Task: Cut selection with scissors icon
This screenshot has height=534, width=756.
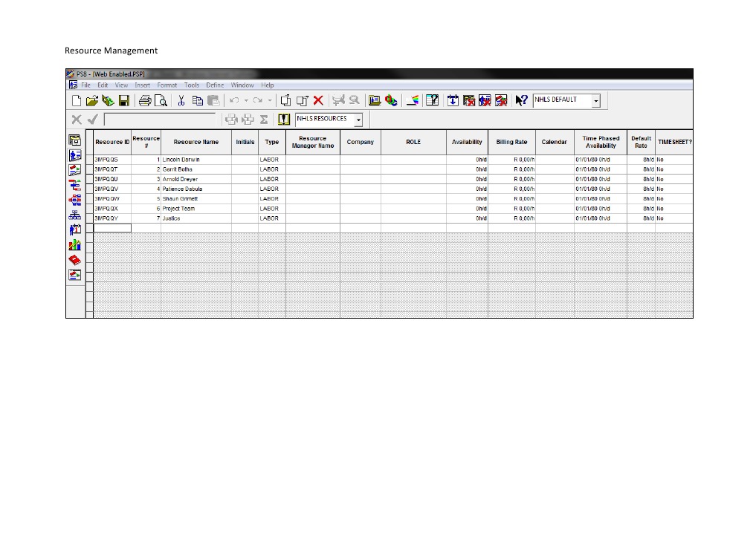Action: point(181,101)
